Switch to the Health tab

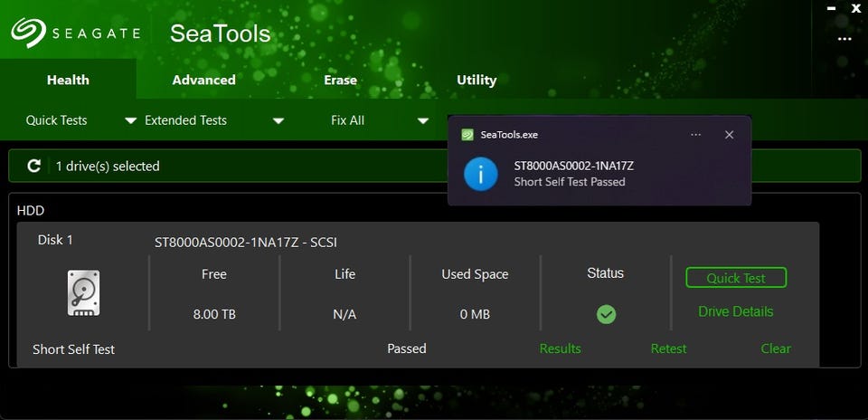(68, 80)
